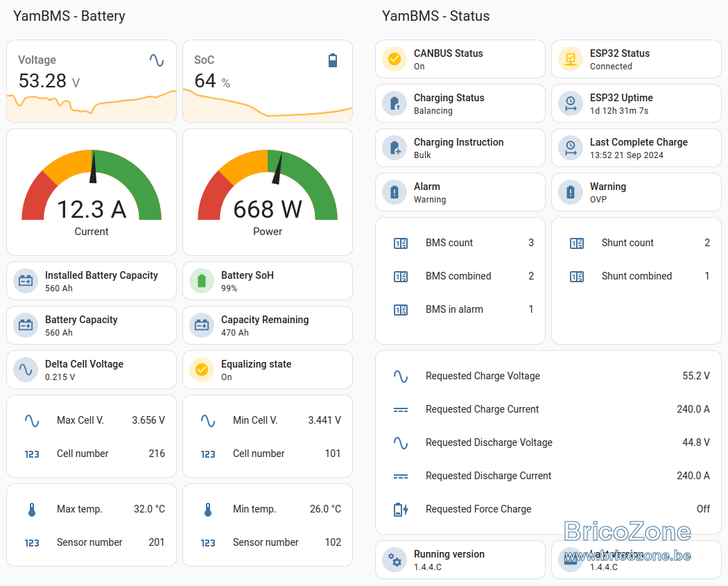
Task: Click the Min Cell V. value 3.441 V
Action: (x=324, y=420)
